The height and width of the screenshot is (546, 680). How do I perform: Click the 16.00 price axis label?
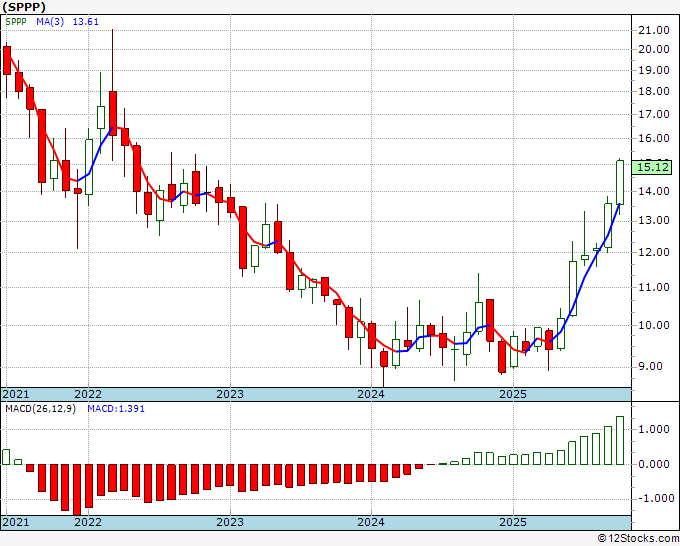[x=654, y=138]
